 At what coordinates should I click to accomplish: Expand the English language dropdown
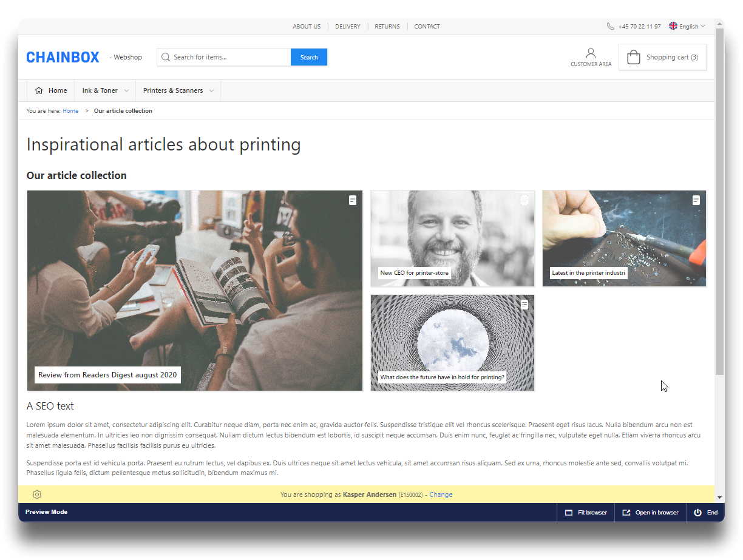(x=703, y=26)
